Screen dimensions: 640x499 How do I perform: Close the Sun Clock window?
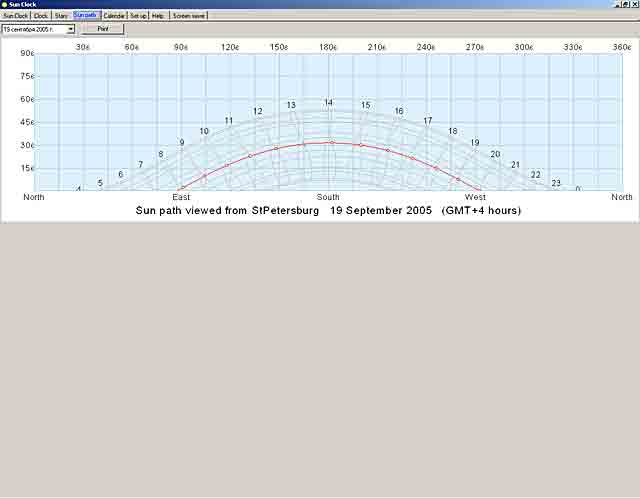(634, 4)
